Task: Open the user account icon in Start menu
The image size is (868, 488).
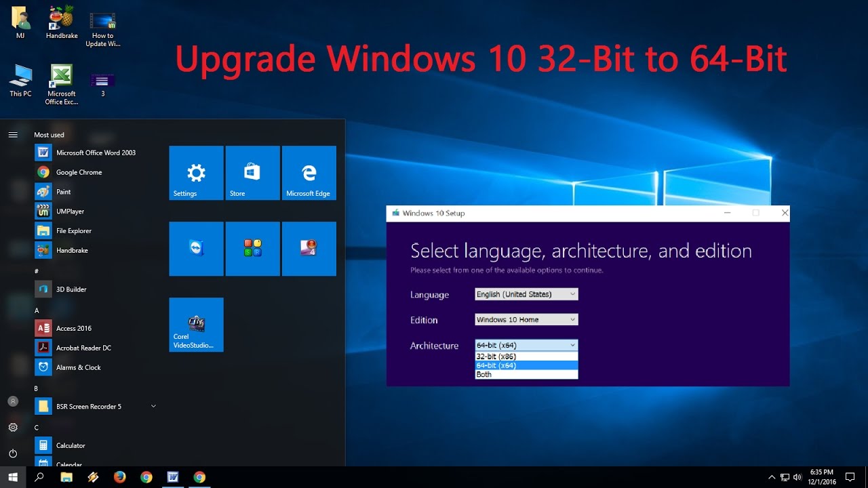Action: [x=13, y=401]
